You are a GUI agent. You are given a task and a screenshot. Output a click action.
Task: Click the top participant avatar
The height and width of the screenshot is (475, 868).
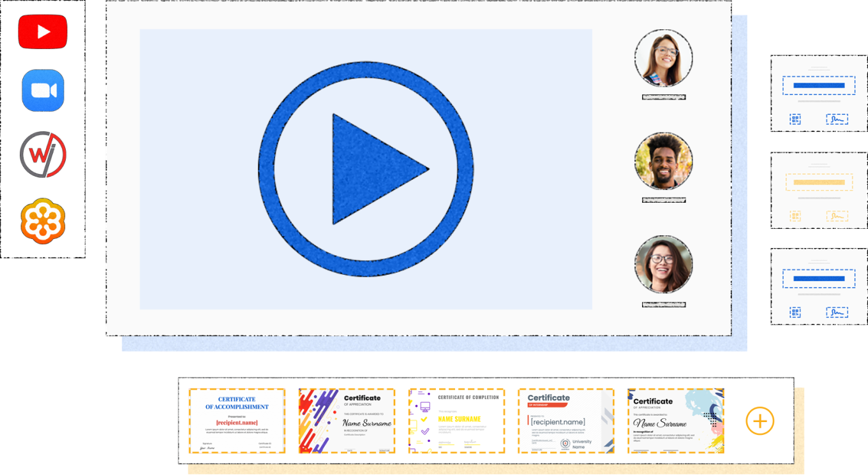[x=664, y=58]
